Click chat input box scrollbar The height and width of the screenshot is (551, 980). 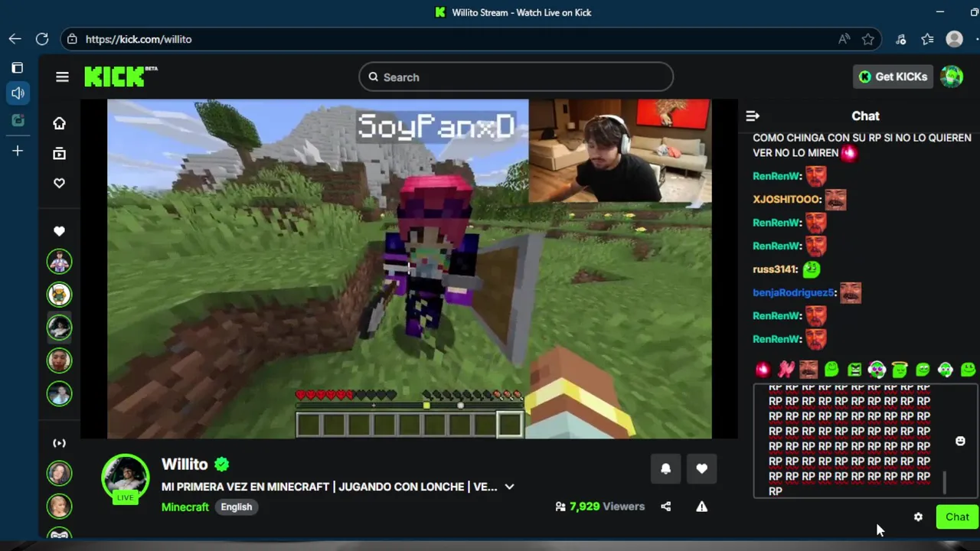(944, 482)
